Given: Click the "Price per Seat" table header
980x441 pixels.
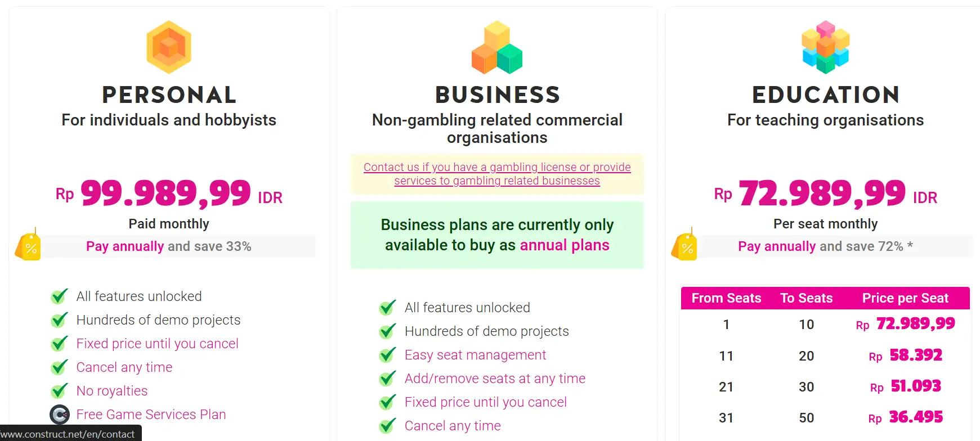Looking at the screenshot, I should pos(905,298).
